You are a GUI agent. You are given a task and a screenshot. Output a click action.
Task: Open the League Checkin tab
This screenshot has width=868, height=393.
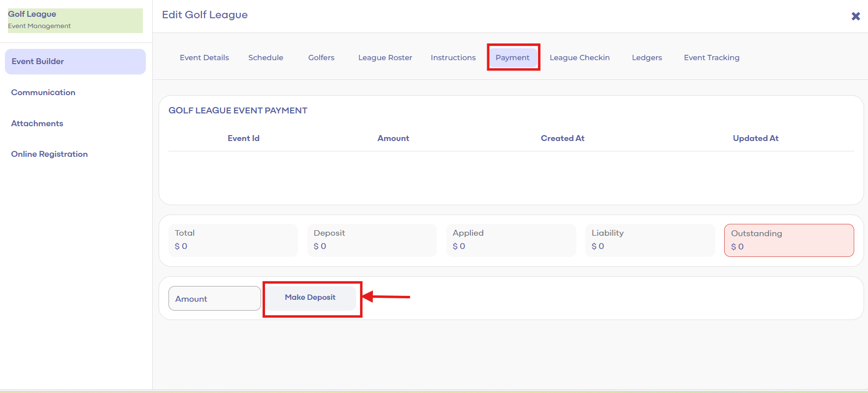(579, 58)
